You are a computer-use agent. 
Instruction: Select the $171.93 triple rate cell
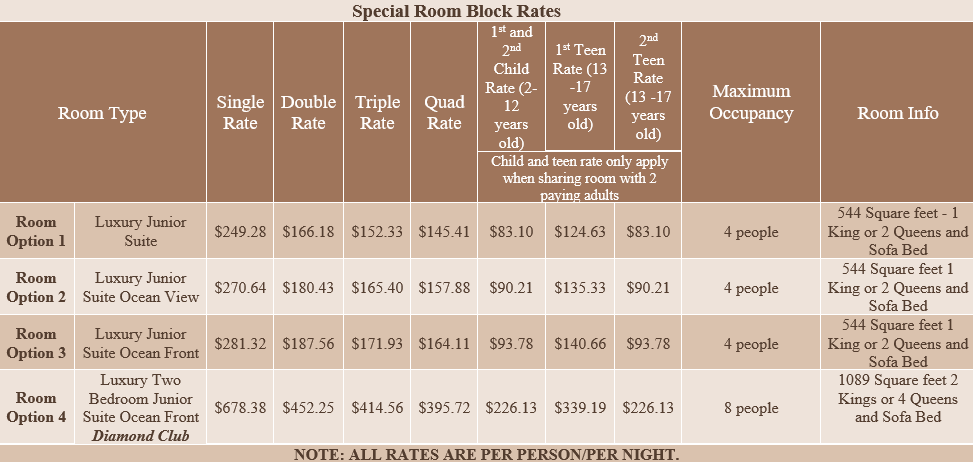(377, 343)
